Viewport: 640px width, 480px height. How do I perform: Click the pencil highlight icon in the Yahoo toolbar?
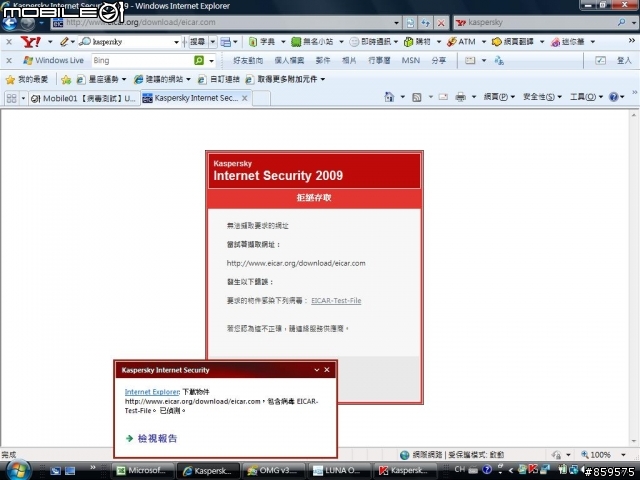64,42
